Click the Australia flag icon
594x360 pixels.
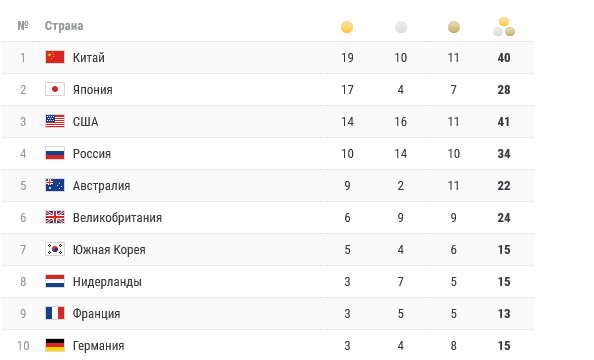(x=55, y=185)
